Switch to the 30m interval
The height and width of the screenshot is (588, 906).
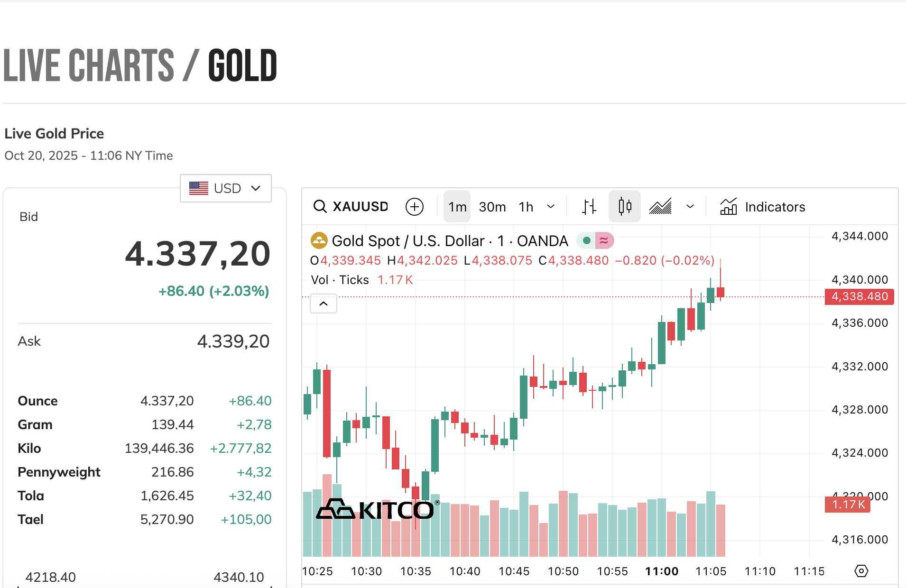point(492,207)
